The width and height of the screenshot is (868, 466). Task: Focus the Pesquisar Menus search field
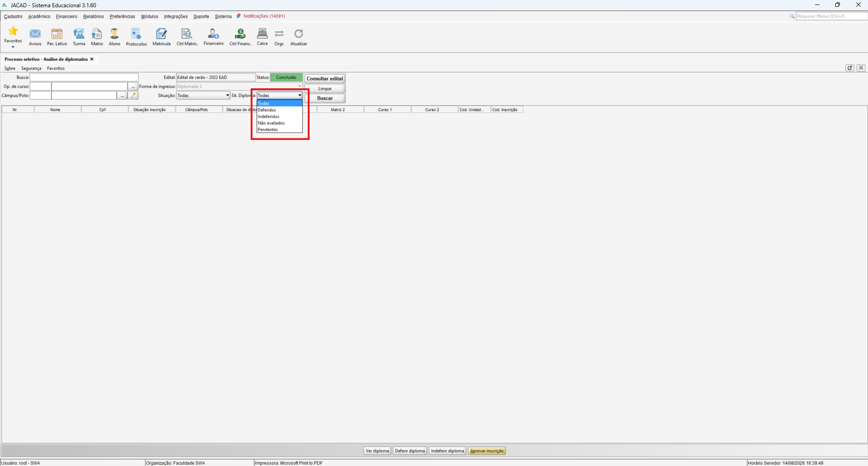point(832,16)
